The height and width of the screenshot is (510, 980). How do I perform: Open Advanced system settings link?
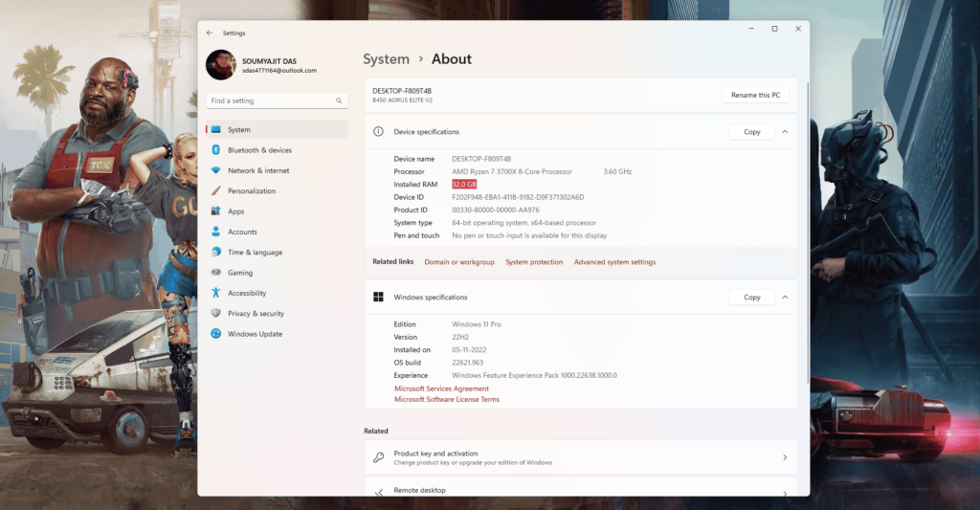tap(615, 262)
